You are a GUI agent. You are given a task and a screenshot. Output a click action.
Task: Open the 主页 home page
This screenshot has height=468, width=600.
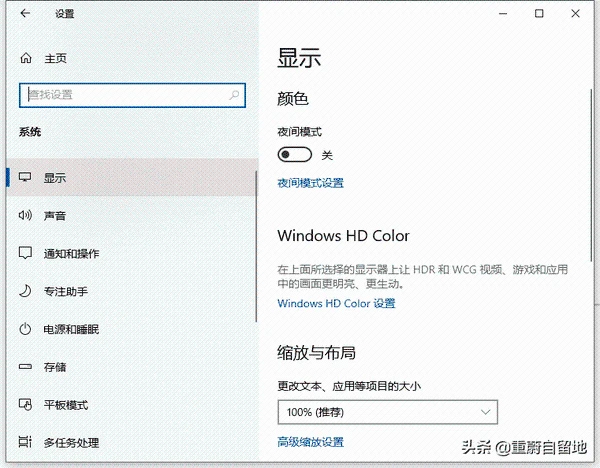tap(55, 58)
